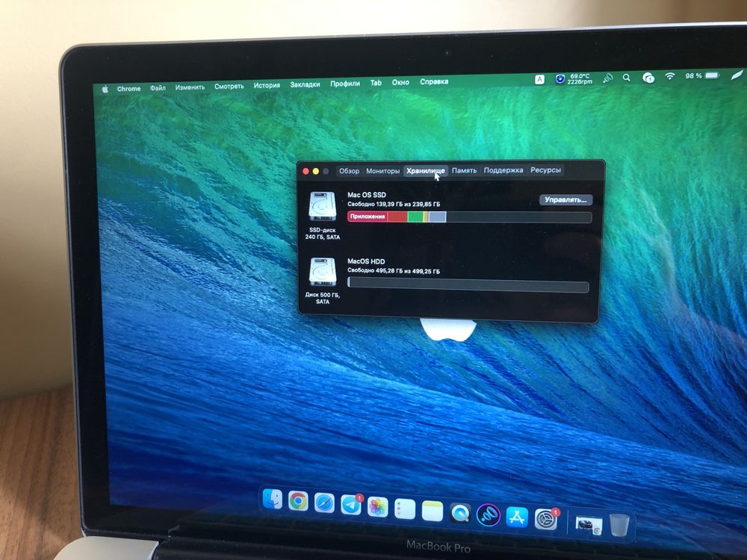This screenshot has height=560, width=747.
Task: Launch QuickTime Player from the Dock
Action: [460, 513]
